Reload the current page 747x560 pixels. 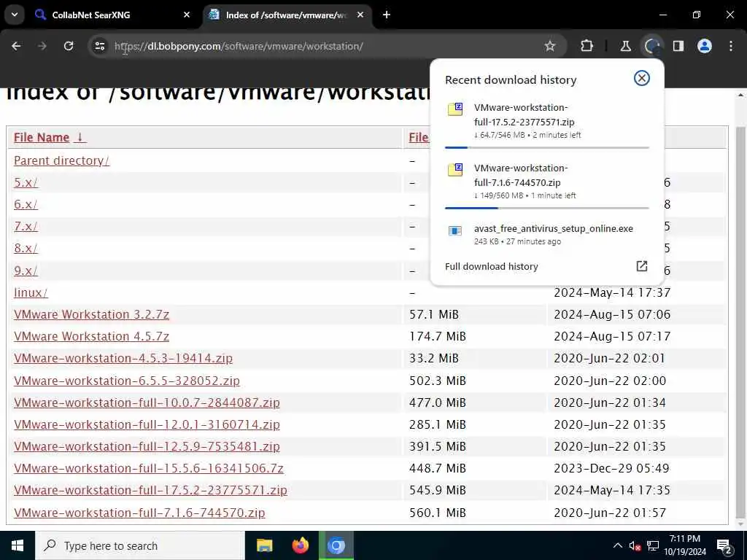[x=69, y=46]
